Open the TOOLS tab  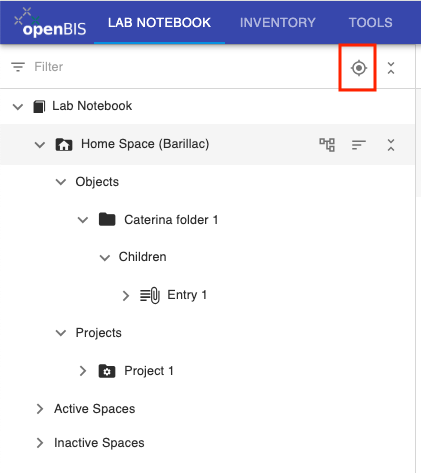click(x=370, y=23)
